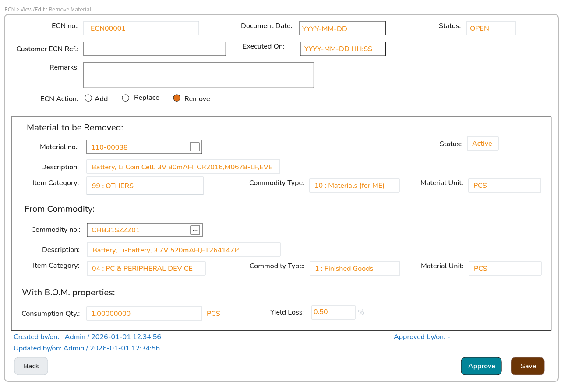The height and width of the screenshot is (392, 568).
Task: Select the Add ECN action radio
Action: 88,98
